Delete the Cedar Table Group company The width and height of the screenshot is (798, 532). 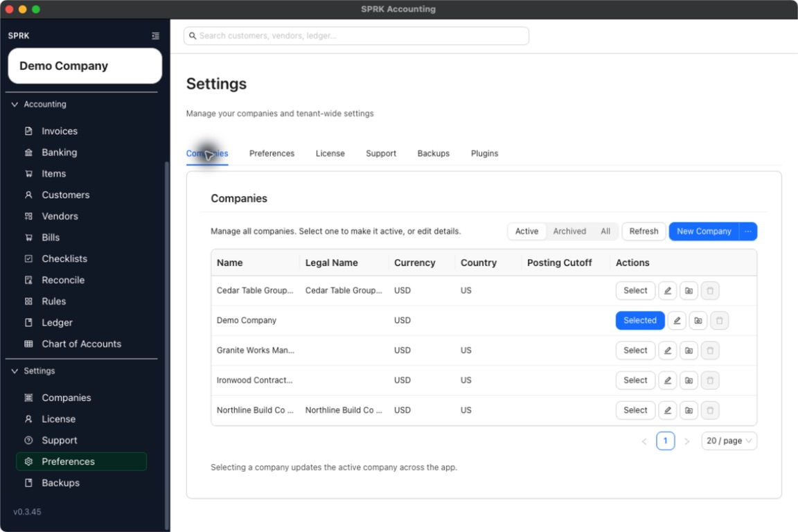[710, 291]
